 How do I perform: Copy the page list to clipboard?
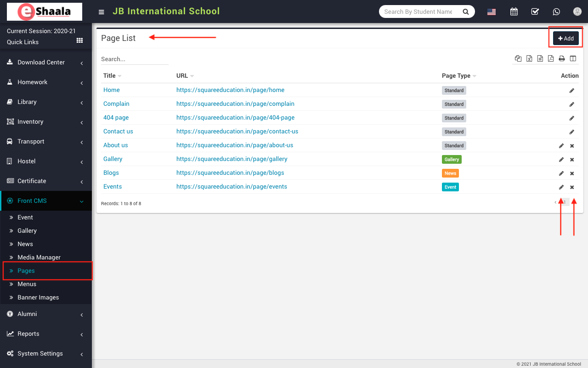click(518, 58)
